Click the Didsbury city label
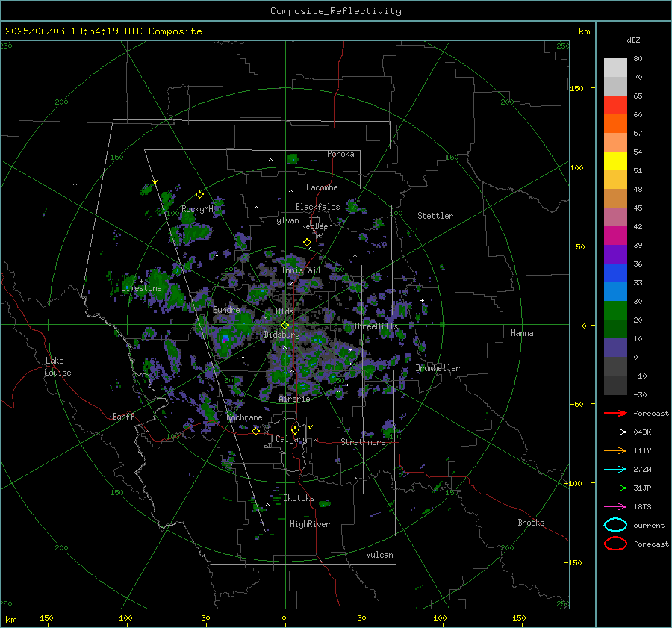Image resolution: width=672 pixels, height=628 pixels. coord(281,335)
